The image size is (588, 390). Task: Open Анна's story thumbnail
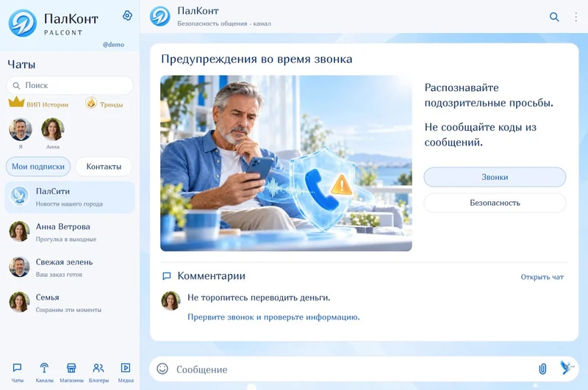(52, 129)
